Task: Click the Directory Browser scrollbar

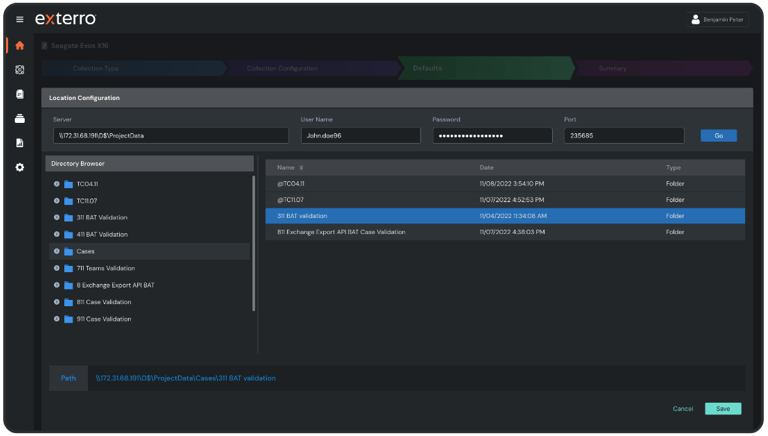Action: [253, 243]
